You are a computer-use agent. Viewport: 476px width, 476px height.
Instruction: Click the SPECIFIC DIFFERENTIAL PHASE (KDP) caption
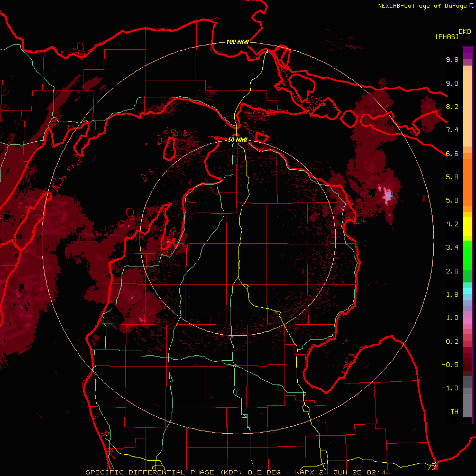tap(165, 472)
